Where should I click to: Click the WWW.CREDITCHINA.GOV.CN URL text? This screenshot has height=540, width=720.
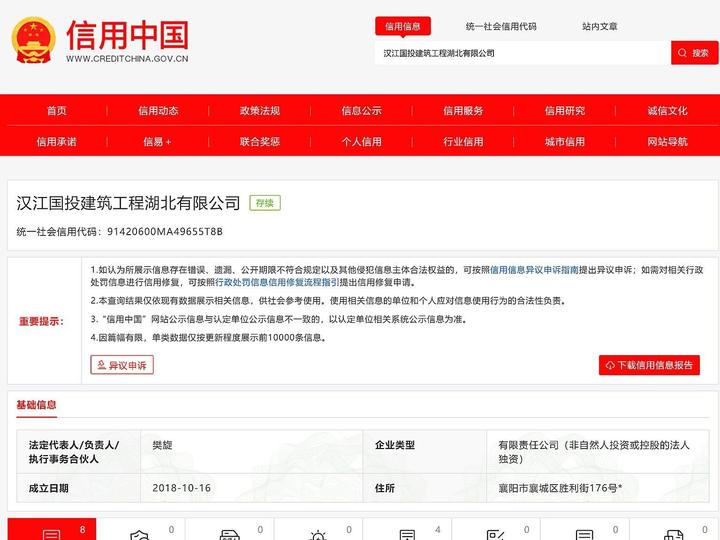(x=127, y=59)
